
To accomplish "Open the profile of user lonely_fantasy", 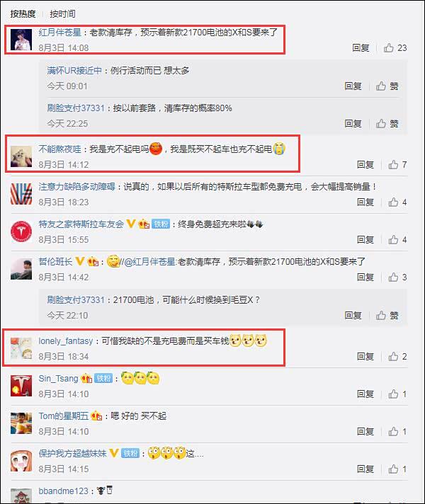I will 66,340.
